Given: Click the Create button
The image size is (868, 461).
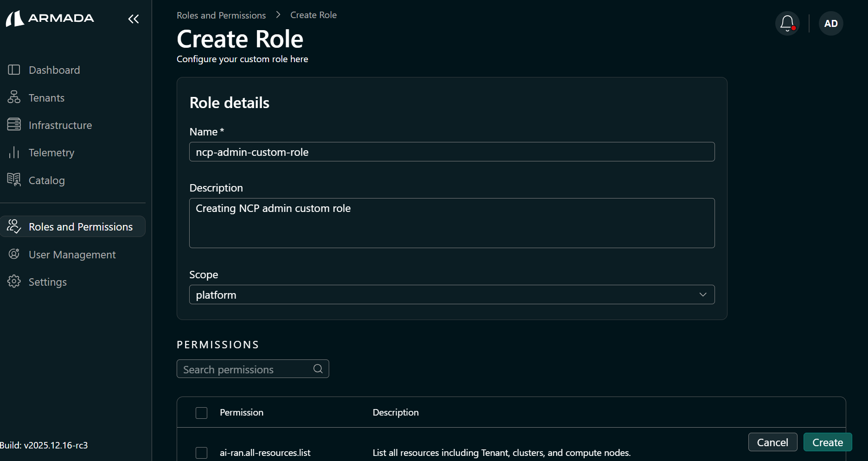Looking at the screenshot, I should point(827,442).
